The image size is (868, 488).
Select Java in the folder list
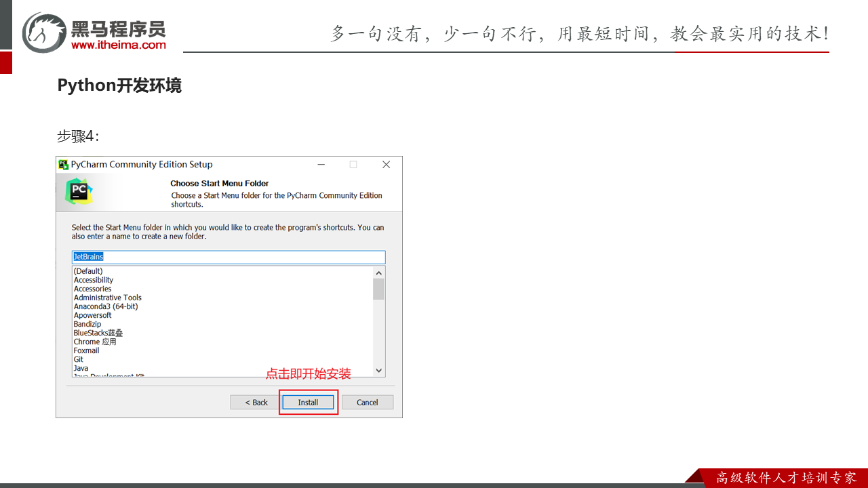[x=81, y=368]
